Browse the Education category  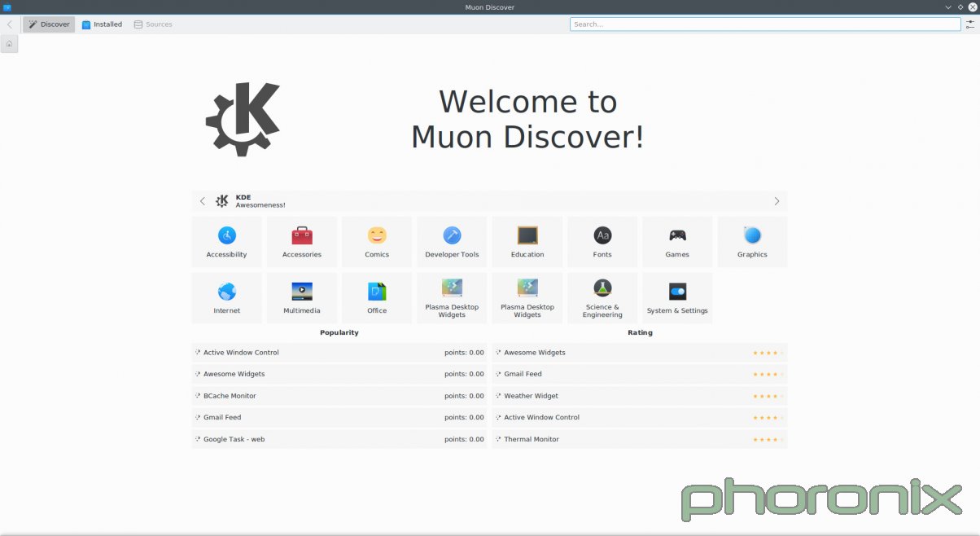(527, 241)
